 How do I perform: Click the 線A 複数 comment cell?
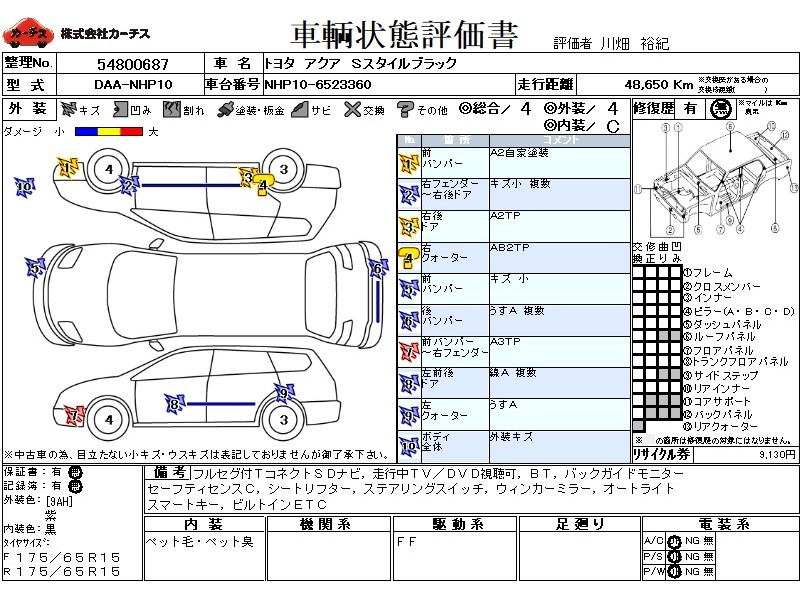[560, 384]
